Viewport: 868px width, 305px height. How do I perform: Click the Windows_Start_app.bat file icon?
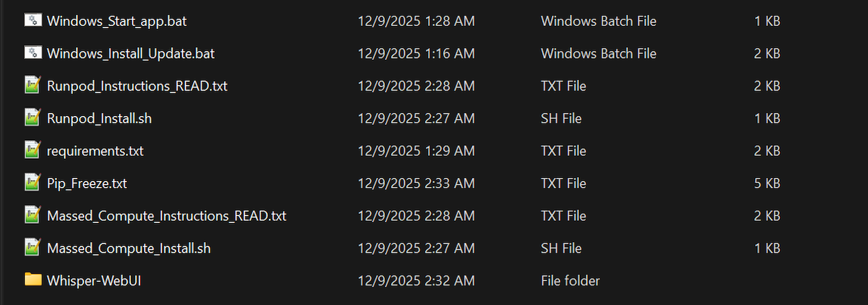(x=33, y=20)
